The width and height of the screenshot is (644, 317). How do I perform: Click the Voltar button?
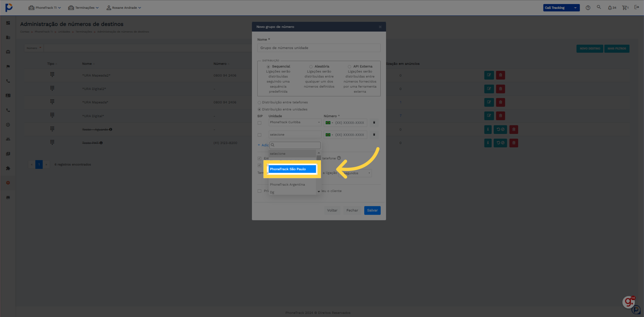coord(332,211)
